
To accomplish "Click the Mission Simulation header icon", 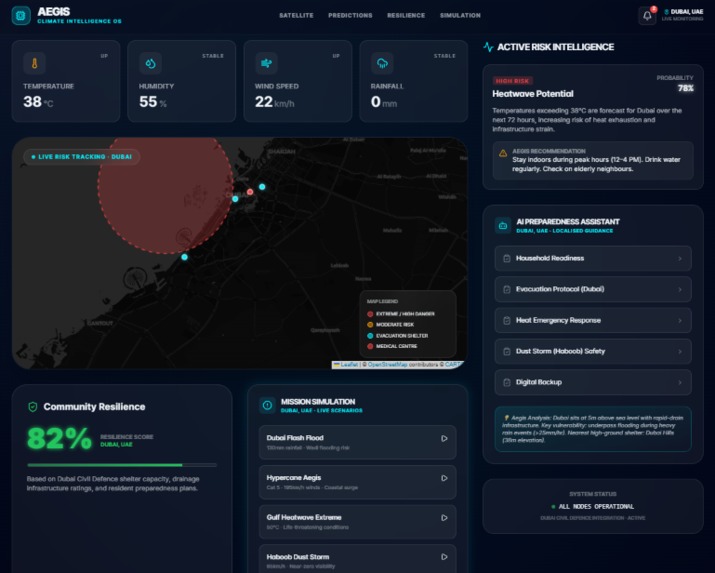I will tap(267, 405).
